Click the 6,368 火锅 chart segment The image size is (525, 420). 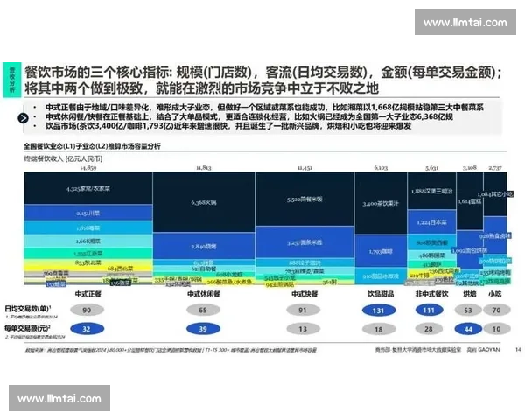[203, 202]
